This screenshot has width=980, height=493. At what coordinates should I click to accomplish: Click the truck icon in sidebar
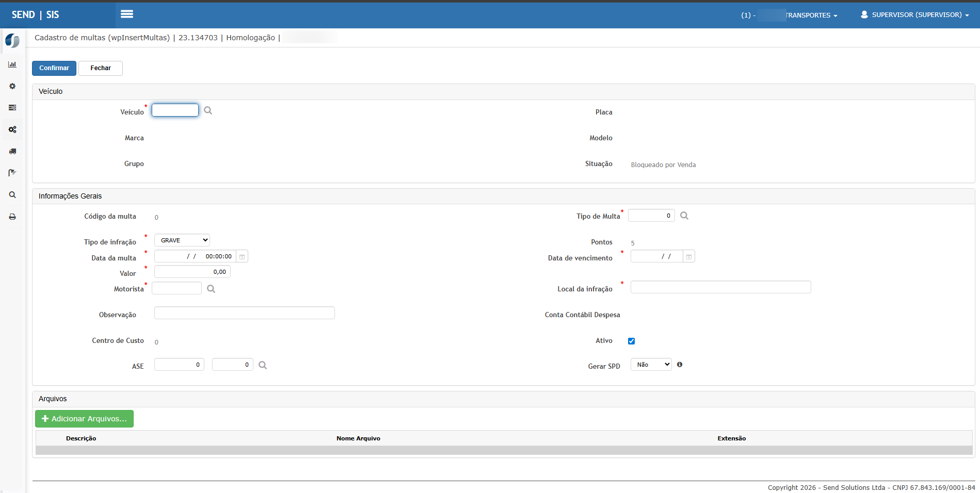pos(12,151)
